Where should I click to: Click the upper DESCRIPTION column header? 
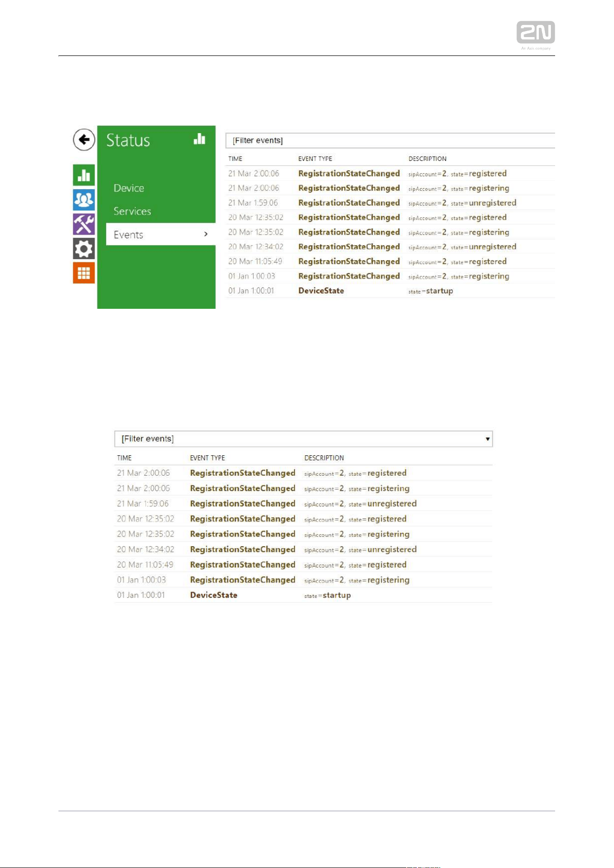[x=428, y=159]
